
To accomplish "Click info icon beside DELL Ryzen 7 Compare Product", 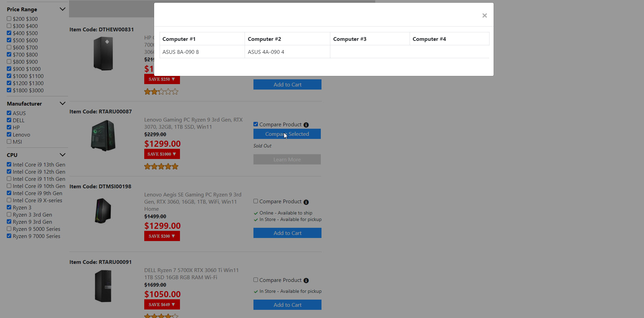I will point(306,281).
